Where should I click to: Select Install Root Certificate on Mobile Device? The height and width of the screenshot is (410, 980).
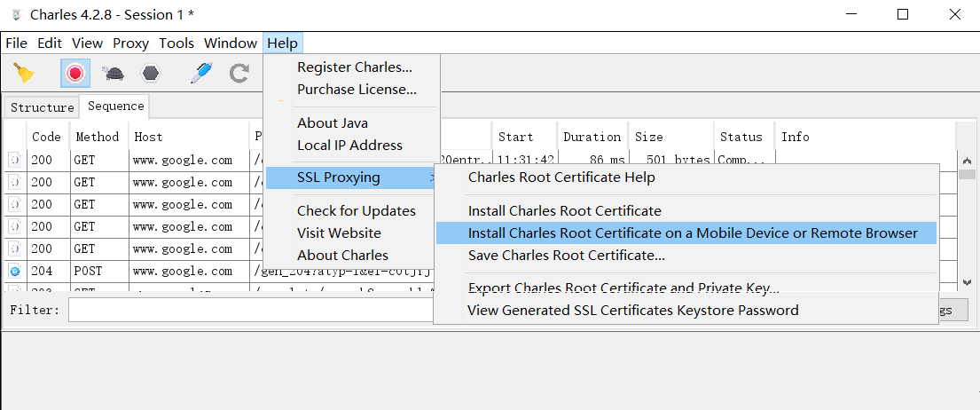point(686,233)
